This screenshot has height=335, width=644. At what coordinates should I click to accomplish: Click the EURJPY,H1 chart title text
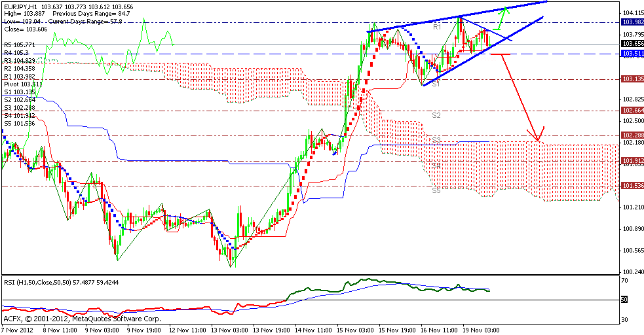[22, 7]
